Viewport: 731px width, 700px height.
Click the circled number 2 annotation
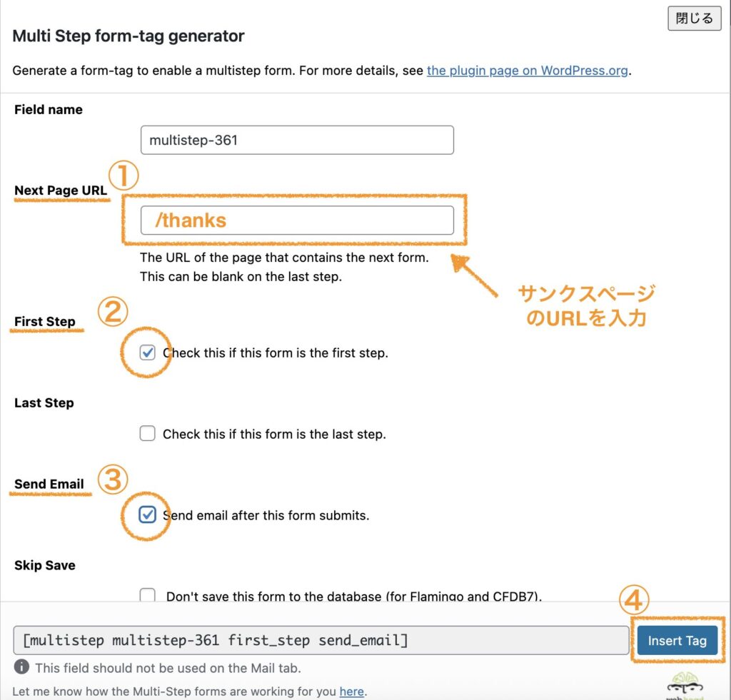[113, 312]
